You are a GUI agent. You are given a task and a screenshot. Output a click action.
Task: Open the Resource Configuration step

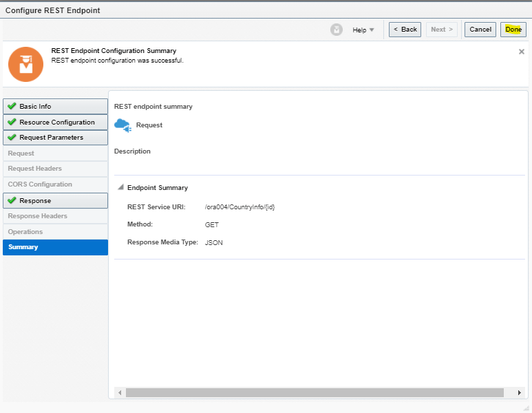[56, 122]
